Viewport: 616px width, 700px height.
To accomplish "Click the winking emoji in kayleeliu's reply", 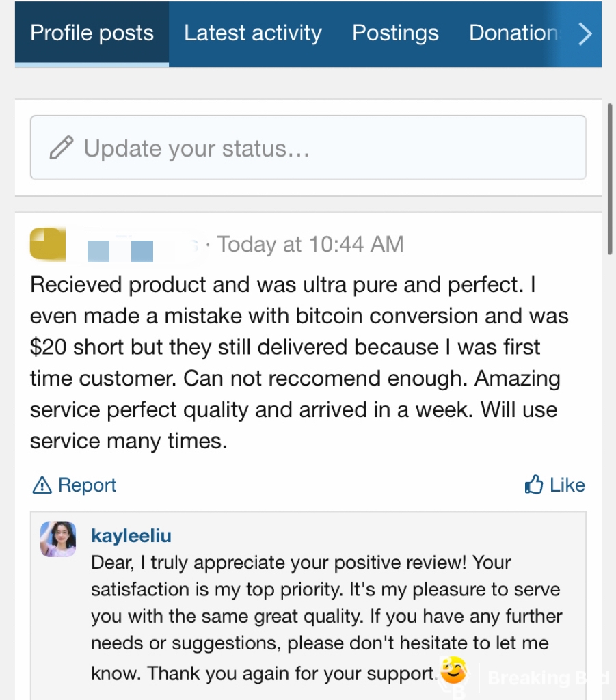I will [x=453, y=671].
